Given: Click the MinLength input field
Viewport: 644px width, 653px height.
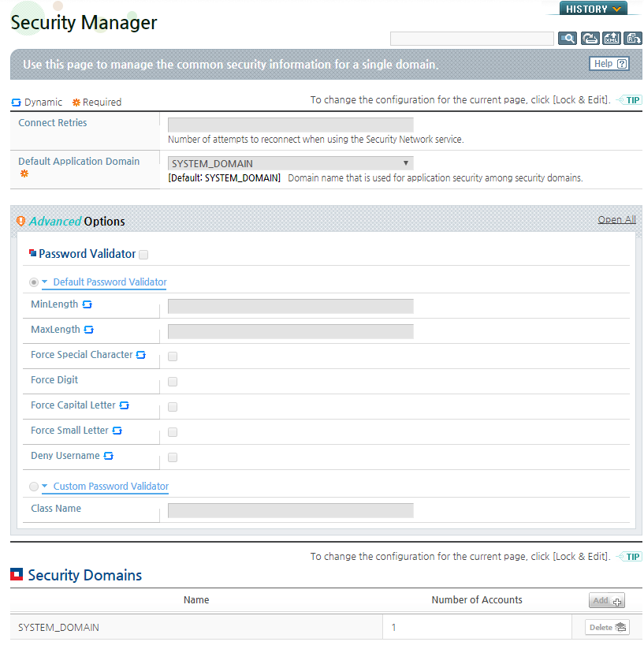Looking at the screenshot, I should coord(291,306).
